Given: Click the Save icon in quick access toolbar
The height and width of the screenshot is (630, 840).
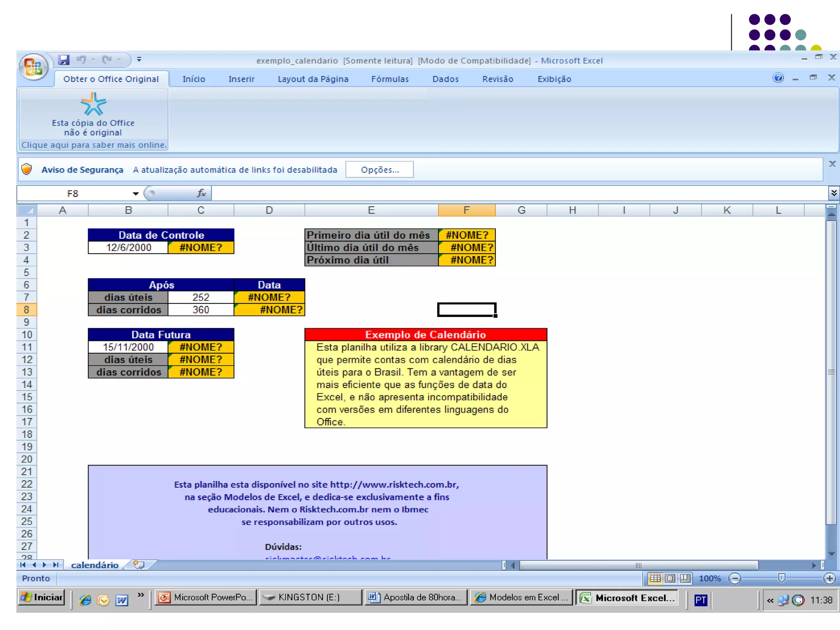Looking at the screenshot, I should [64, 60].
